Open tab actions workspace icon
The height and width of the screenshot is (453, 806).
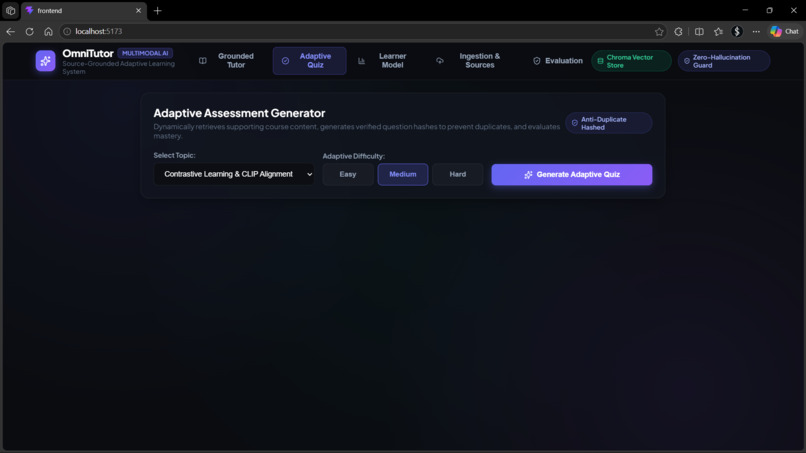coord(10,10)
